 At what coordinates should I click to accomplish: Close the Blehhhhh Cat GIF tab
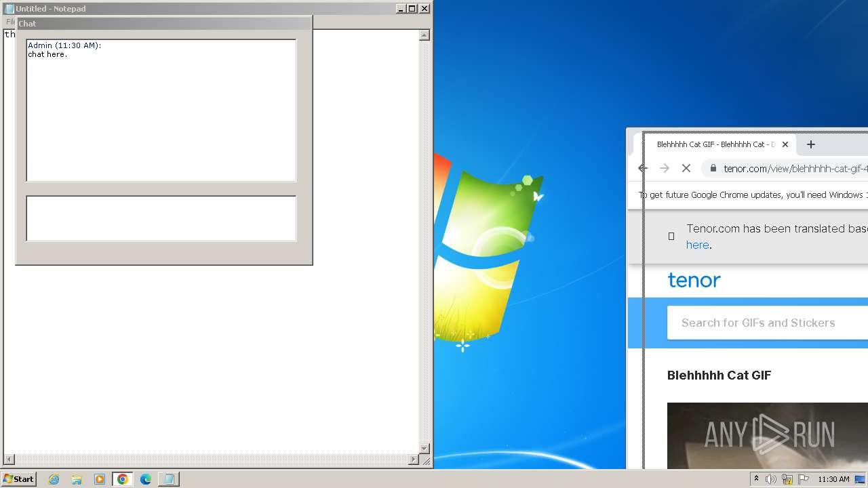point(785,144)
